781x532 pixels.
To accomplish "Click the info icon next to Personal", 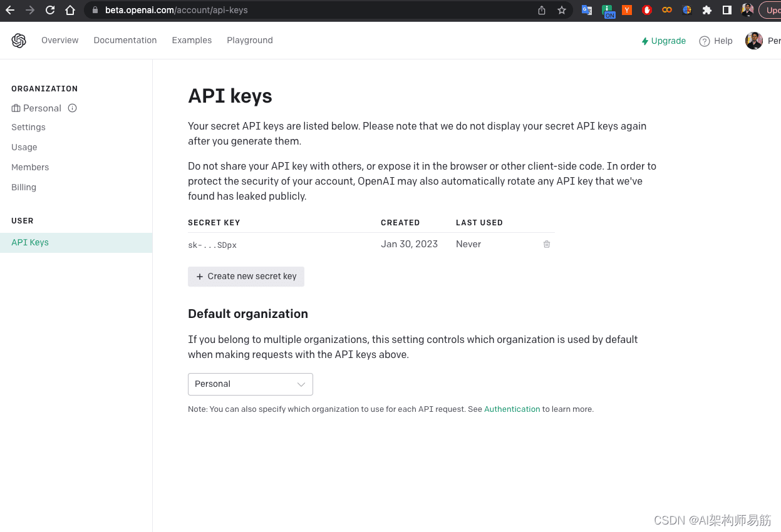I will pyautogui.click(x=73, y=108).
